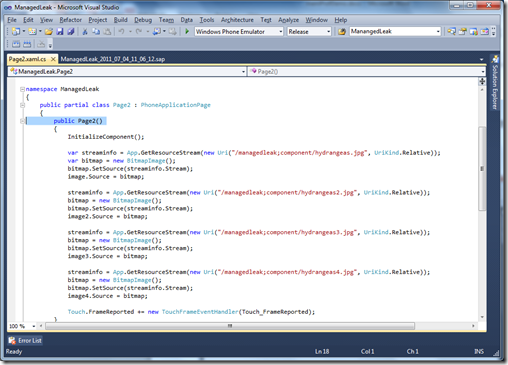Click the Navigate Backward icon
Viewport: 508px width, 365px height.
point(157,31)
